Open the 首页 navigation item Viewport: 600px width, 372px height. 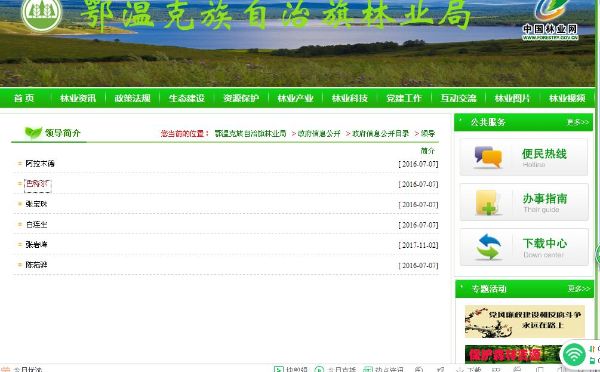click(24, 98)
